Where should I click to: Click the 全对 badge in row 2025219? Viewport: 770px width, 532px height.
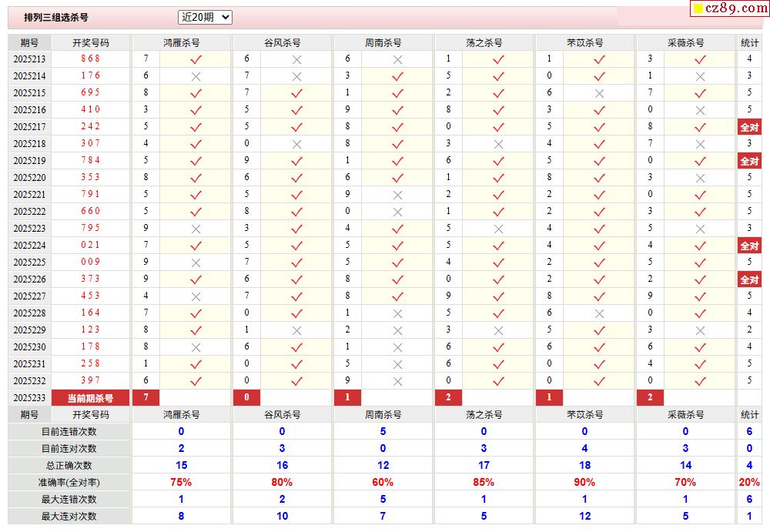click(749, 161)
